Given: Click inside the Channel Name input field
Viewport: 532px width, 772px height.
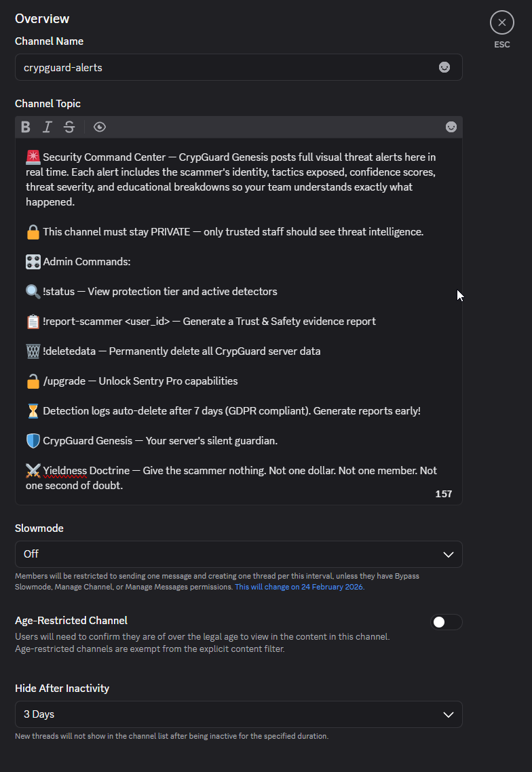Looking at the screenshot, I should click(204, 67).
